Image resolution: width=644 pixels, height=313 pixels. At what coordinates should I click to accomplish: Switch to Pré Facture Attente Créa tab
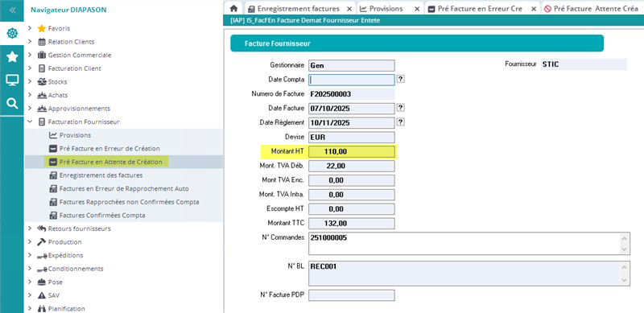click(592, 8)
